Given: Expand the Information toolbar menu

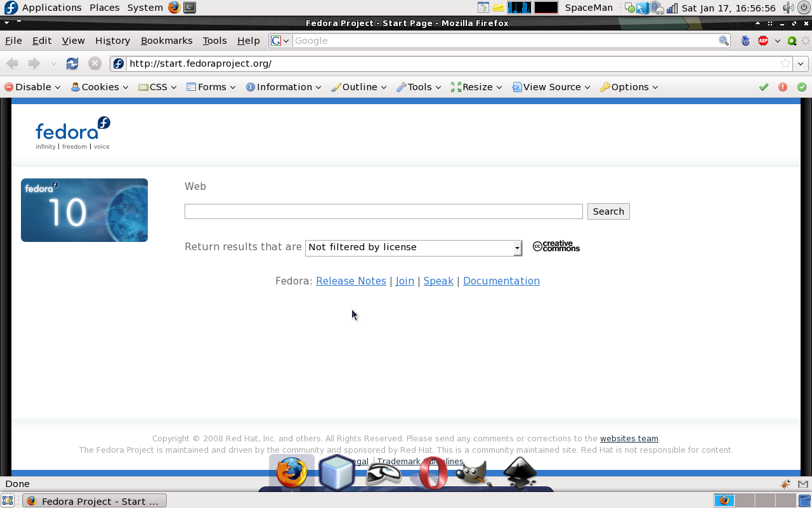Looking at the screenshot, I should 284,87.
